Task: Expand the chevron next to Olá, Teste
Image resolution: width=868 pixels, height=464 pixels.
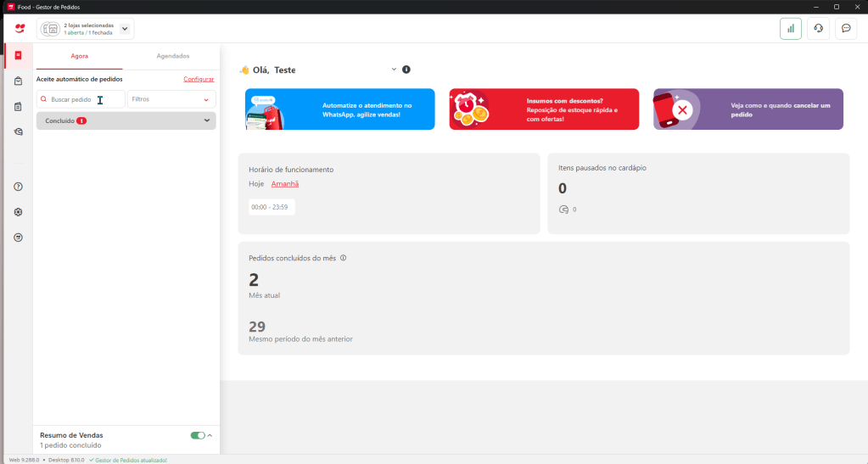Action: 395,70
